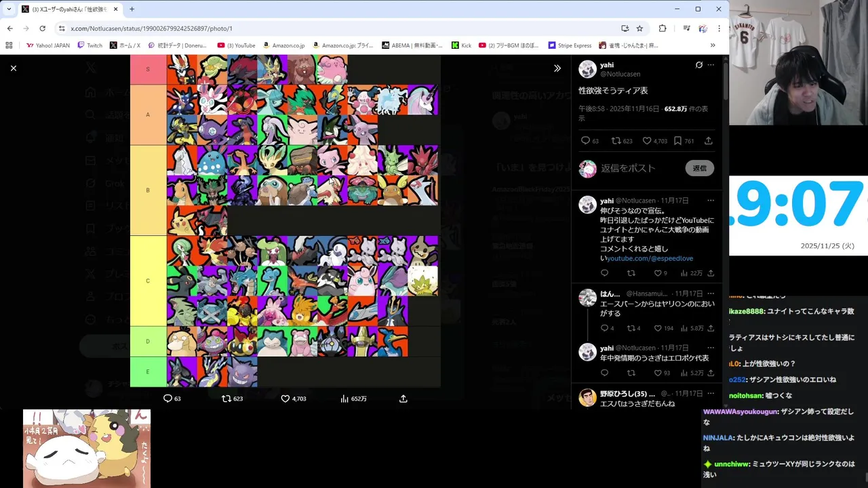Open (3) YouTube bookmark
Image resolution: width=868 pixels, height=488 pixels.
[236, 45]
